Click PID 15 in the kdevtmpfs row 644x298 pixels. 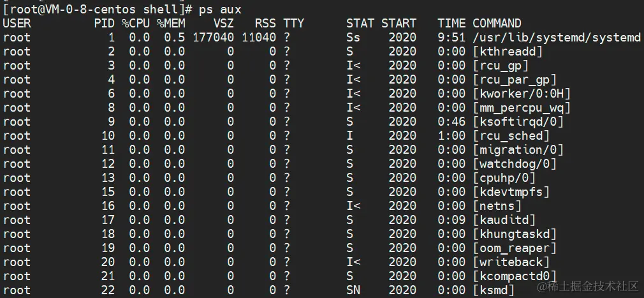point(108,192)
